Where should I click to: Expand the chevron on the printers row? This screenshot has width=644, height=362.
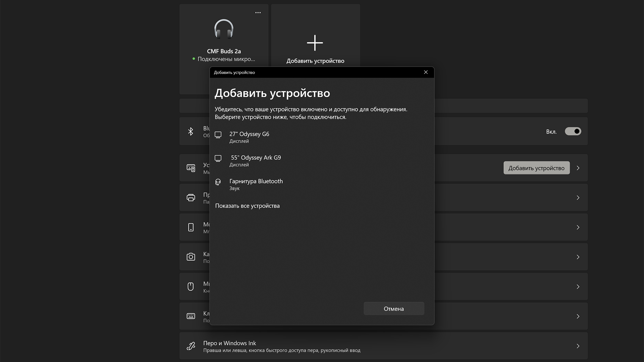coord(578,198)
